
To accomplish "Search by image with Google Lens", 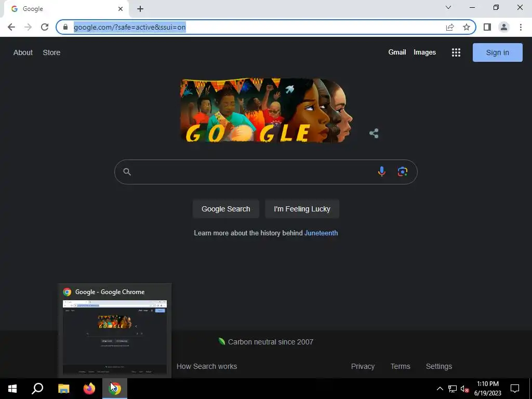I will coord(403,171).
